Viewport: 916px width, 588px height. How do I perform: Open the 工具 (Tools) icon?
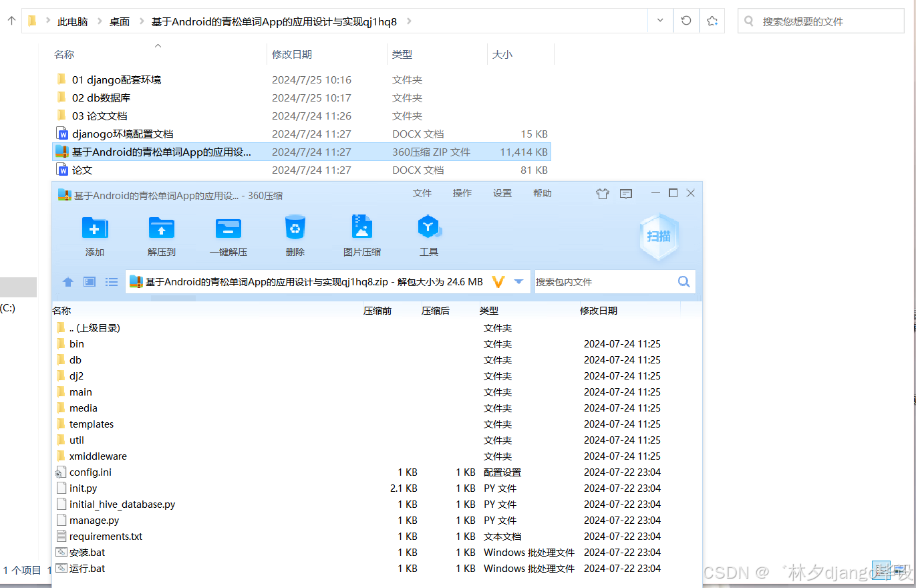tap(429, 227)
